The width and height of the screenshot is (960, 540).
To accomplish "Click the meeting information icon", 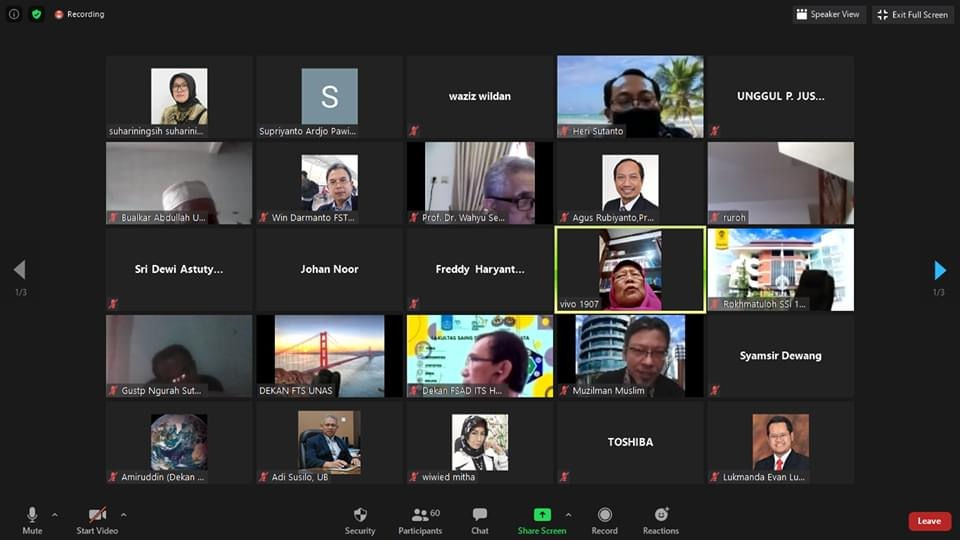I will click(x=13, y=13).
